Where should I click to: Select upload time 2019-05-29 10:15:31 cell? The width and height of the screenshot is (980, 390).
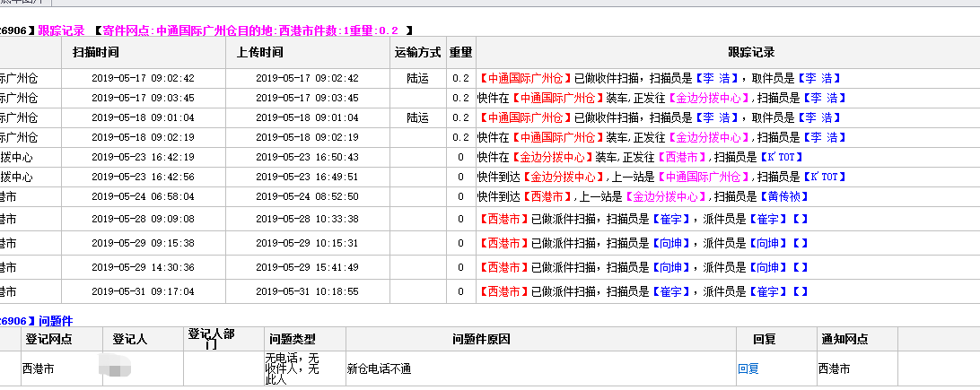[308, 243]
